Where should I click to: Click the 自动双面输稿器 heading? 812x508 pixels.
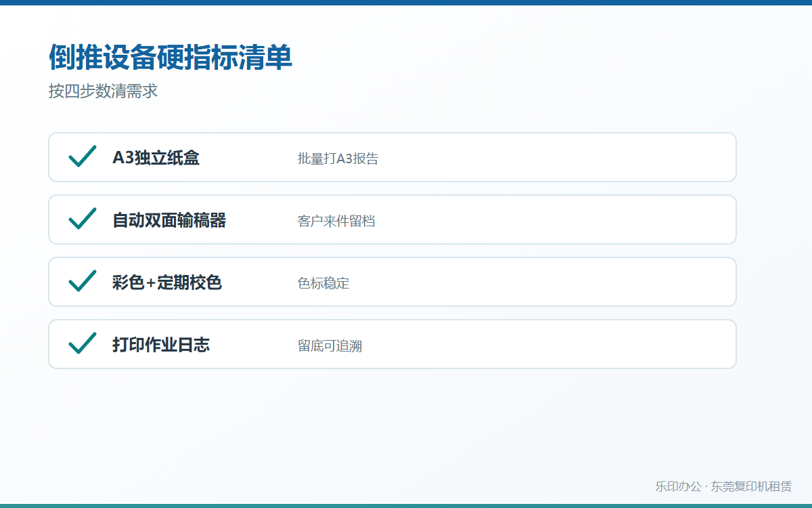[169, 220]
